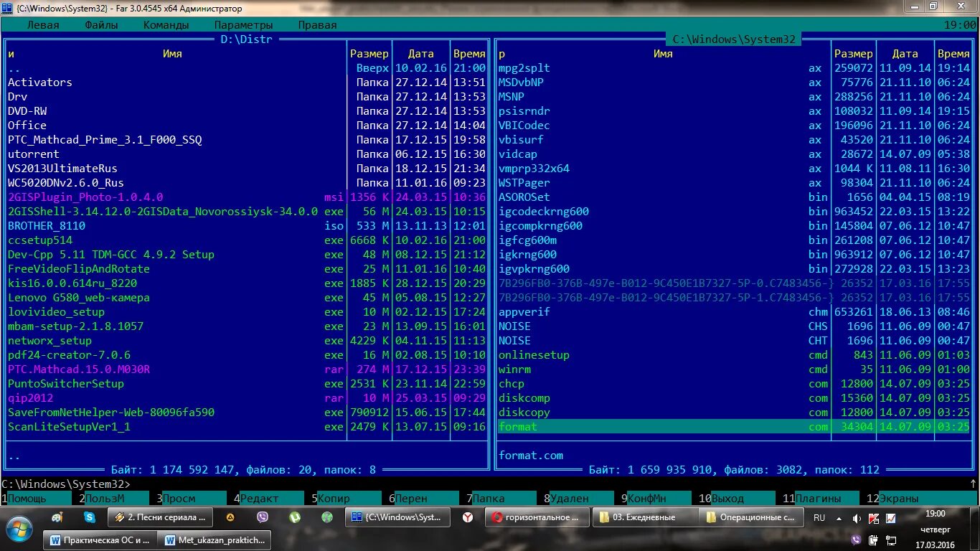Open the Правая menu
980x551 pixels.
317,24
